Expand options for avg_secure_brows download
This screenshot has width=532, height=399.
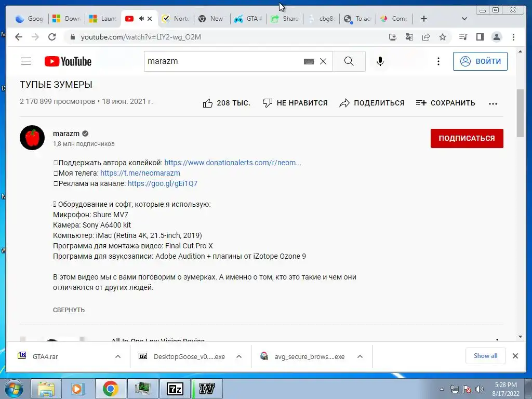tap(360, 356)
